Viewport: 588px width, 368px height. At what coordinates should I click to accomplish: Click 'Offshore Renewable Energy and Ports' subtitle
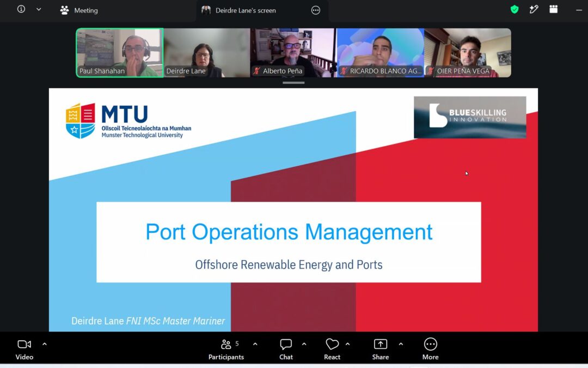point(289,265)
